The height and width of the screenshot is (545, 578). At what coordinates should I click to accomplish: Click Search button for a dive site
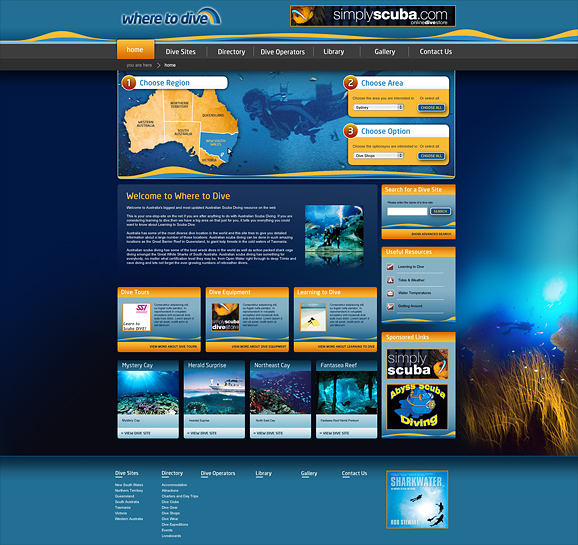coord(440,211)
